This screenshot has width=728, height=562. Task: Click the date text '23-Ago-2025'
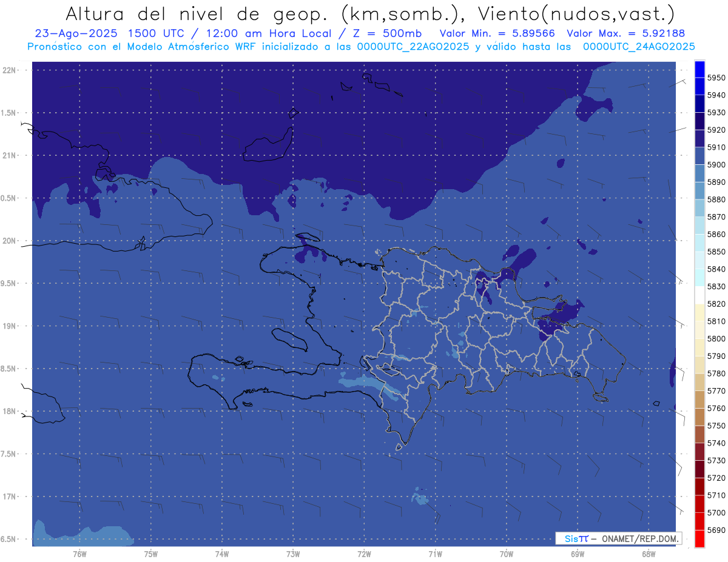[x=76, y=33]
